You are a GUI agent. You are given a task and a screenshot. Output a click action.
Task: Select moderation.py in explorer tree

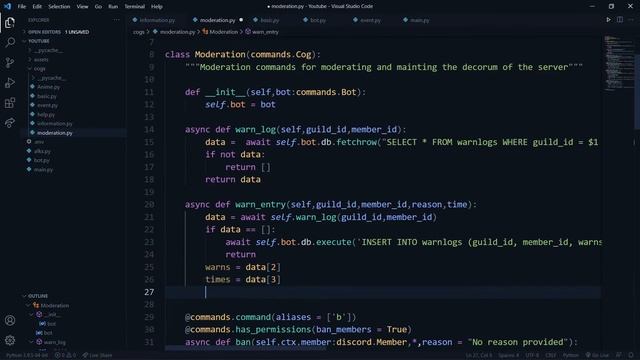(73, 133)
